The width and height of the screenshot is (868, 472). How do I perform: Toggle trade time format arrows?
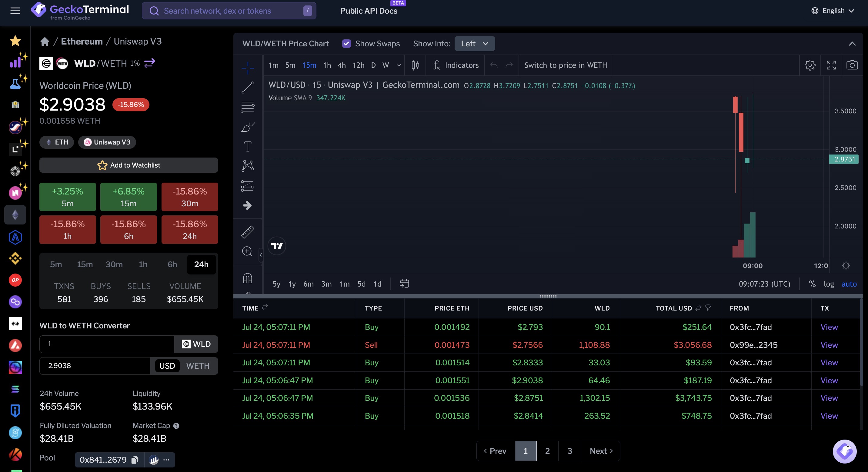point(265,307)
